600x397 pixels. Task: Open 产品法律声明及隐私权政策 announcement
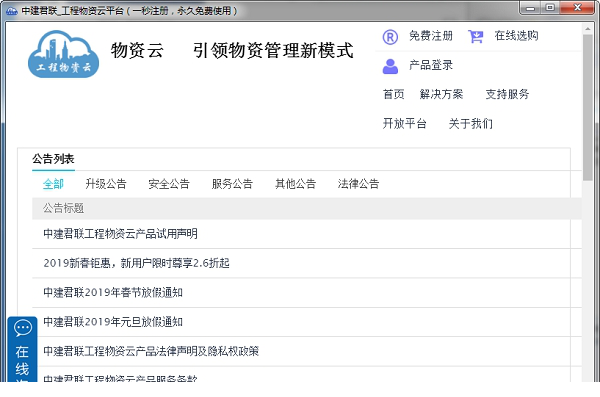[x=151, y=351]
